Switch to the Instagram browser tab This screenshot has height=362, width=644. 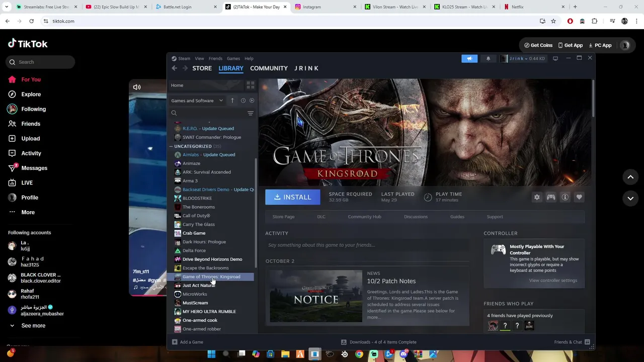pos(326,7)
